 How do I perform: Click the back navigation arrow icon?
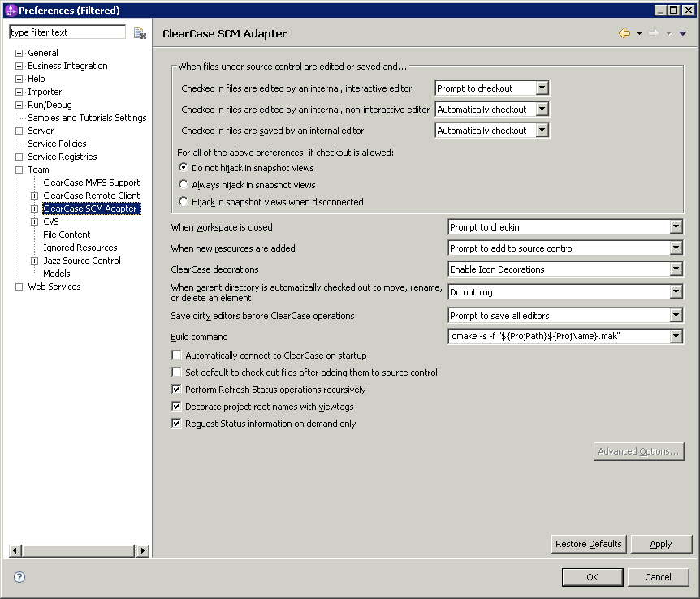(624, 33)
